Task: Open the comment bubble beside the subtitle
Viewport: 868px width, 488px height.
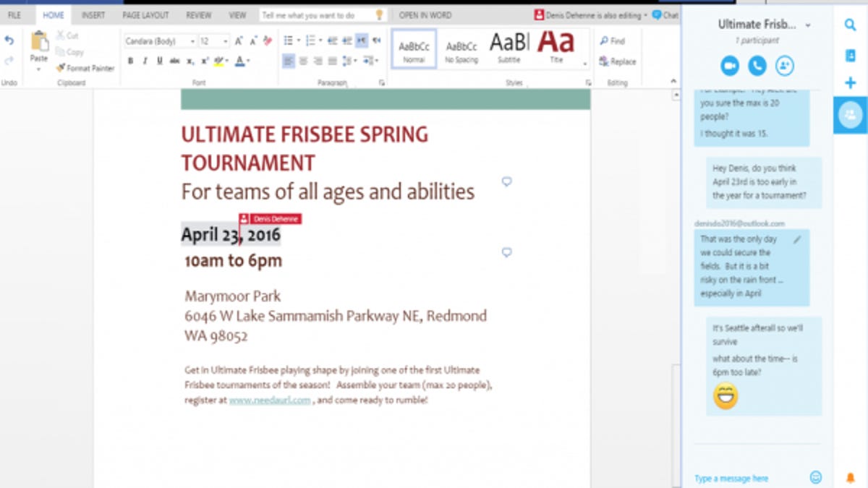Action: (x=506, y=181)
